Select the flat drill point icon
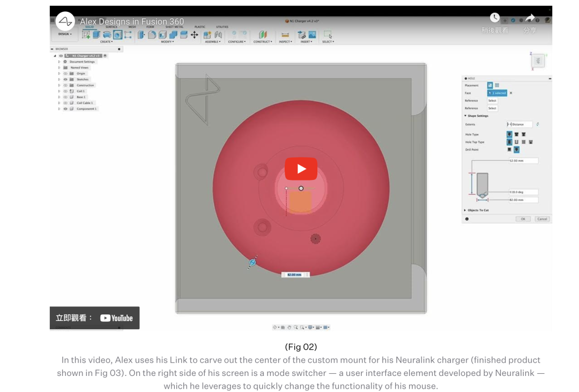579x392 pixels. [x=510, y=149]
